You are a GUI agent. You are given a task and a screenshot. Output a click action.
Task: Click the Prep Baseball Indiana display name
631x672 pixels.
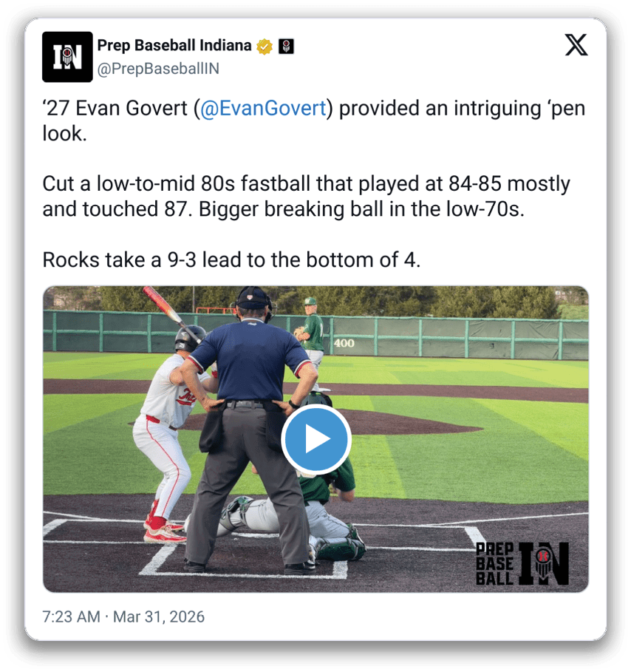(x=174, y=45)
